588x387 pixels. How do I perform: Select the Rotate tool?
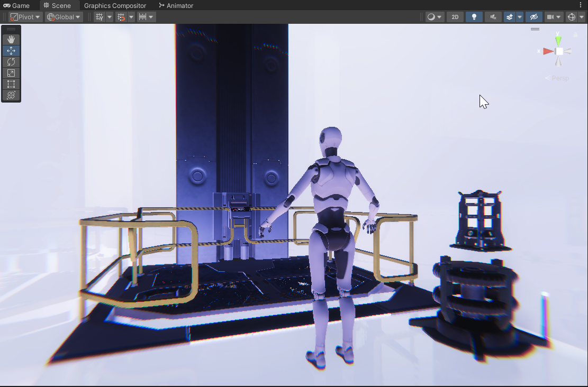coord(11,62)
